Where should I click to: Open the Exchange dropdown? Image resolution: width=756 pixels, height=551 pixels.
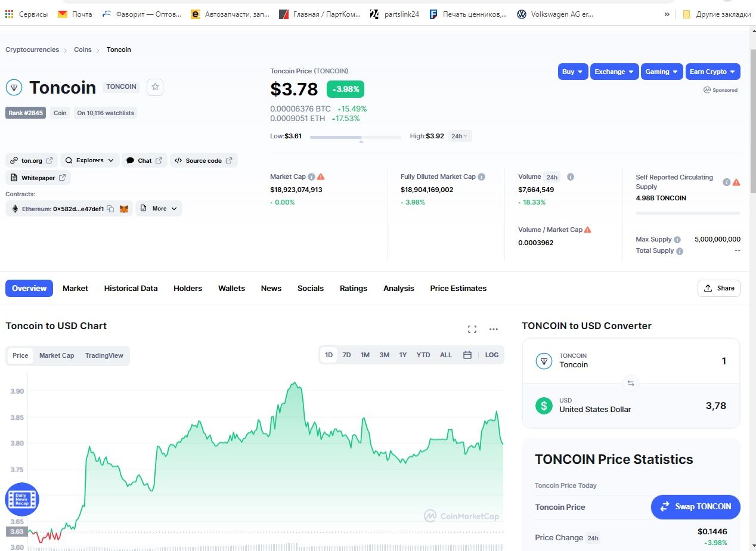tap(615, 72)
